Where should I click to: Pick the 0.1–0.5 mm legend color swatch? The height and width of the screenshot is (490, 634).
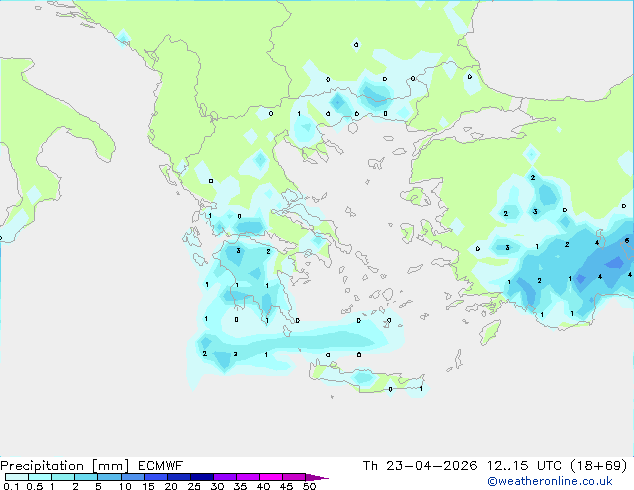17,477
